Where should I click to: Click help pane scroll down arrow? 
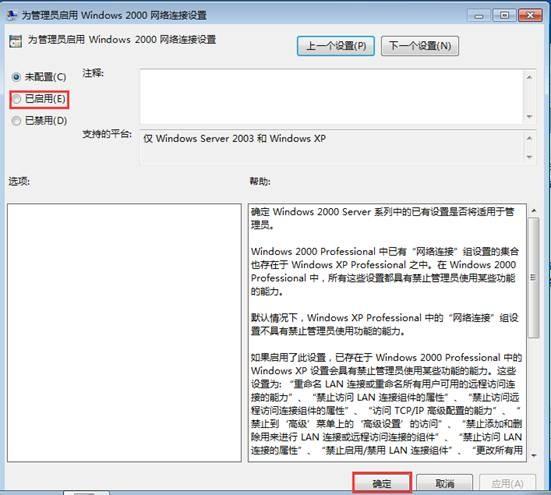(x=534, y=456)
